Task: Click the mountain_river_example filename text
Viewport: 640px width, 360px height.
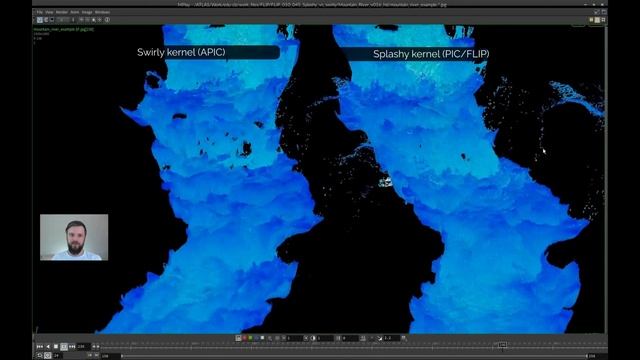Action: pos(64,29)
